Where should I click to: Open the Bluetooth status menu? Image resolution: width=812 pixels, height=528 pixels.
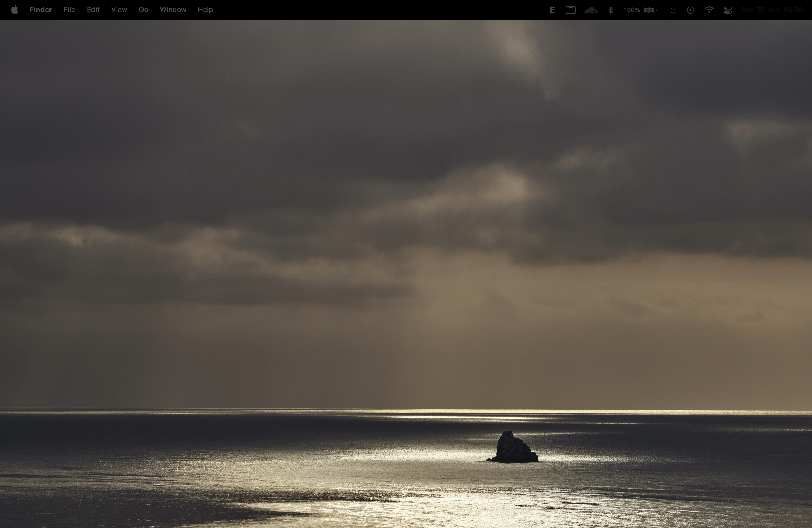[x=610, y=10]
